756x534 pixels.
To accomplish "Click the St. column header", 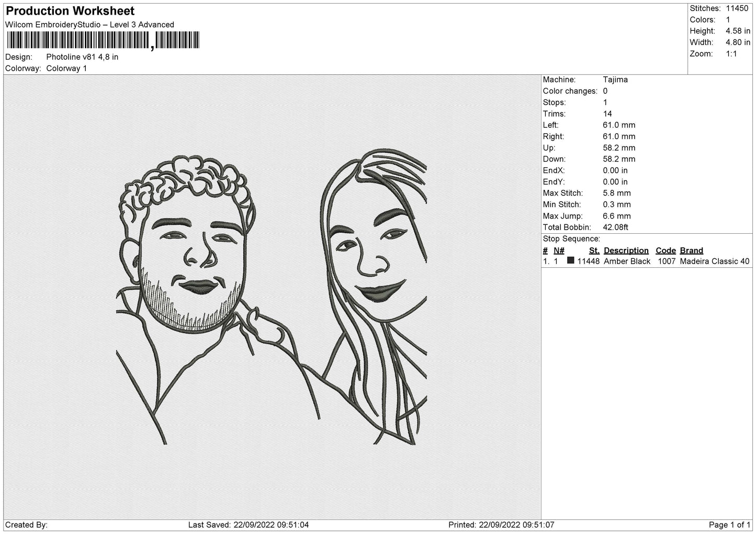I will (594, 251).
